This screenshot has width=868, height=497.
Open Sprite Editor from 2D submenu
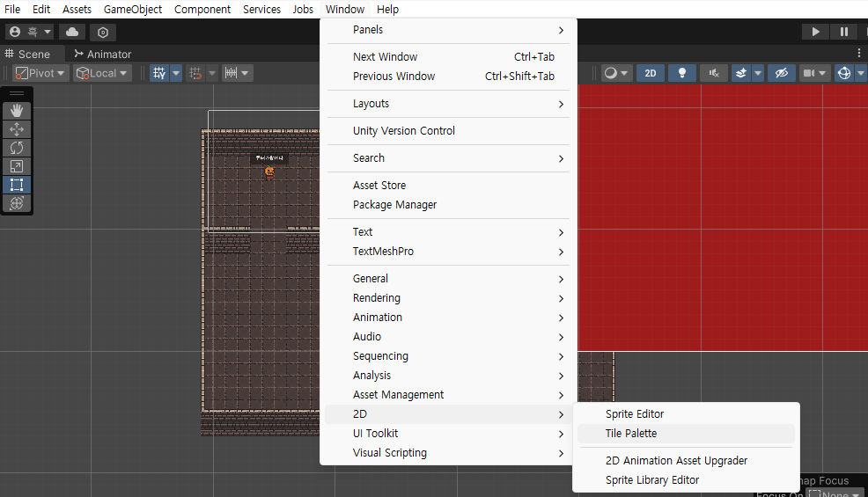(x=686, y=414)
